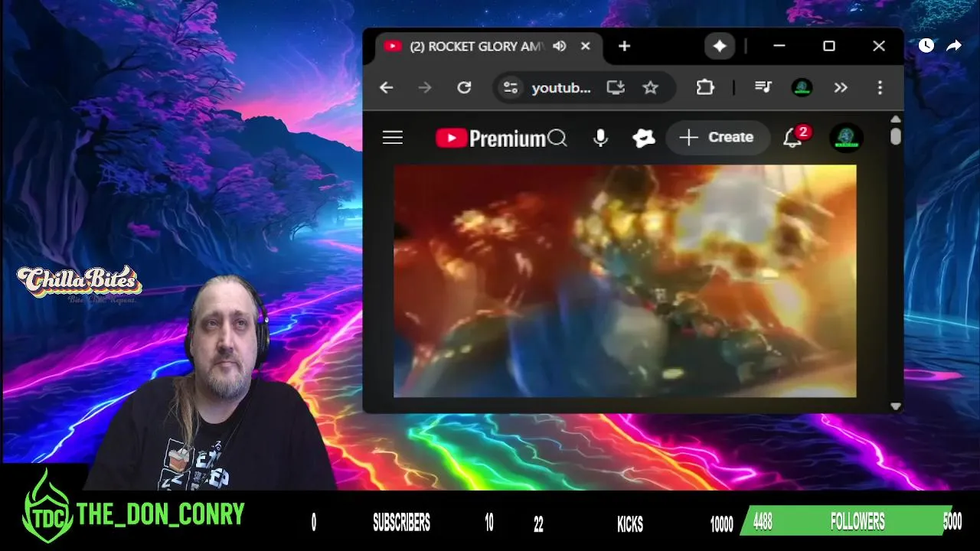
Task: Open YouTube search
Action: click(x=557, y=138)
